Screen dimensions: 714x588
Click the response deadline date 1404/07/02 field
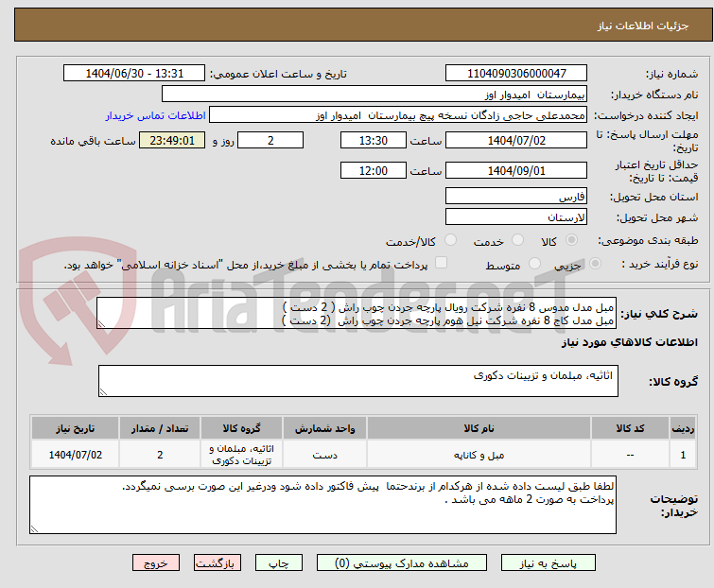516,140
